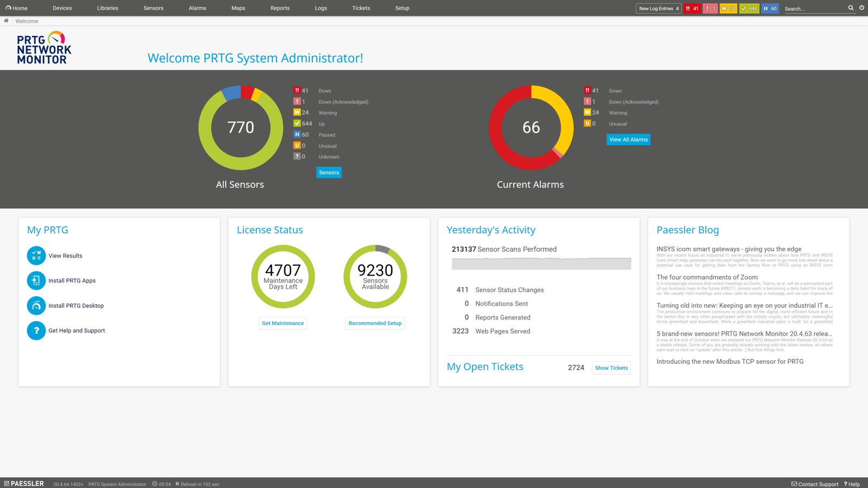The width and height of the screenshot is (868, 488).
Task: Click the PRTG Network Monitor logo
Action: click(44, 48)
